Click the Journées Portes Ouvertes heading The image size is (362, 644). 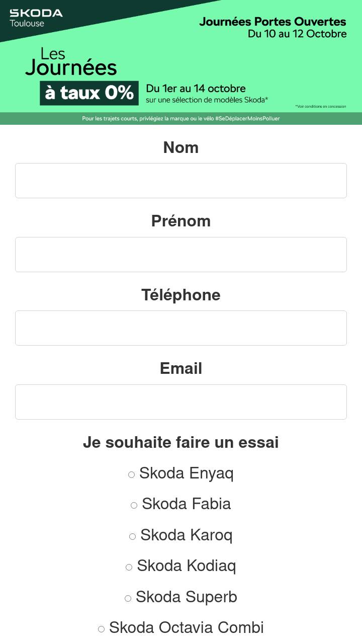pos(273,22)
